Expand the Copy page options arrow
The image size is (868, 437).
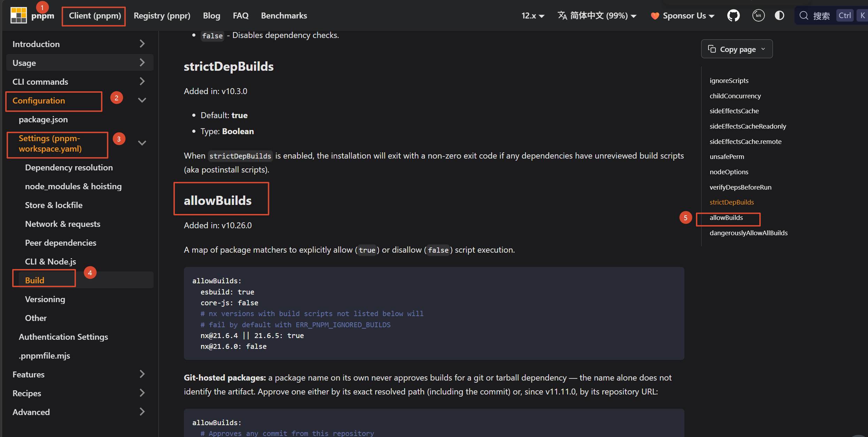click(763, 49)
